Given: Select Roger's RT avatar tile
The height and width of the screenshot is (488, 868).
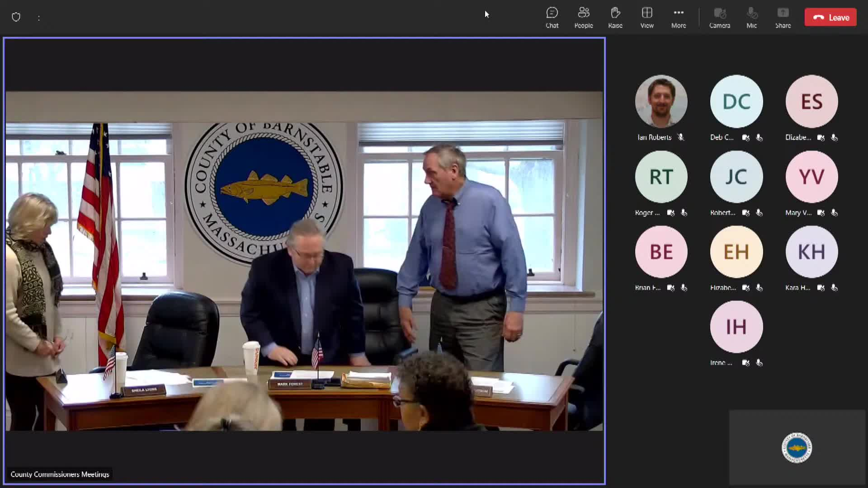Looking at the screenshot, I should pos(661,176).
